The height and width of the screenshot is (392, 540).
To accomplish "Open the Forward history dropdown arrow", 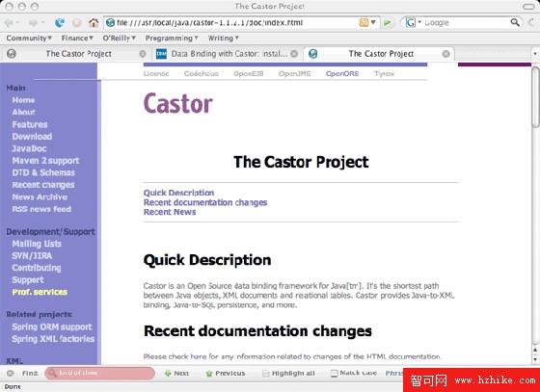I will (43, 23).
